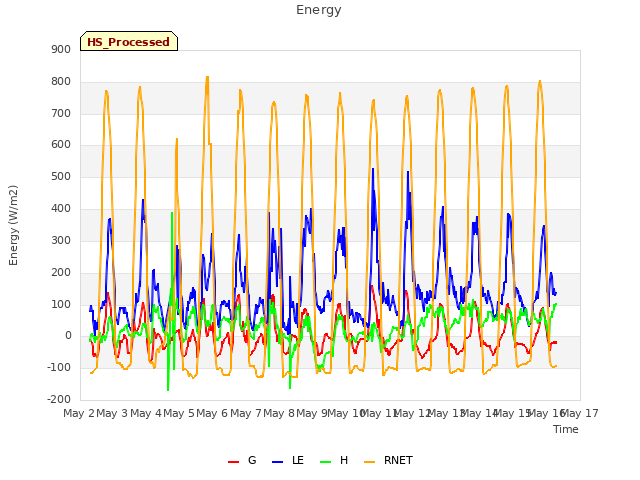
Task: Click the May 5 x-axis date label
Action: click(x=179, y=413)
